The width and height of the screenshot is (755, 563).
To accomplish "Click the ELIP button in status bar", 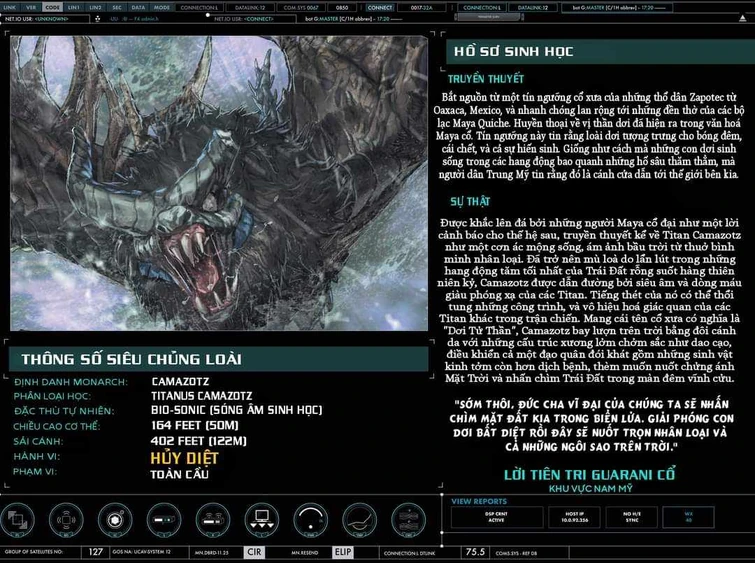I will click(342, 552).
